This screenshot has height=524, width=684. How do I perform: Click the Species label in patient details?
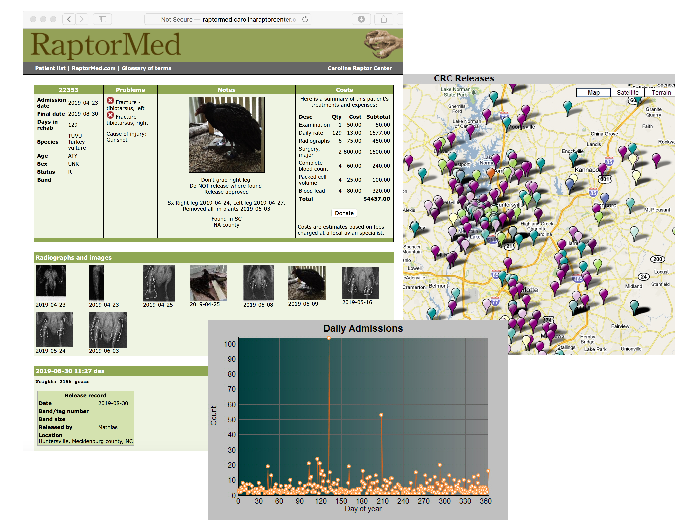48,142
